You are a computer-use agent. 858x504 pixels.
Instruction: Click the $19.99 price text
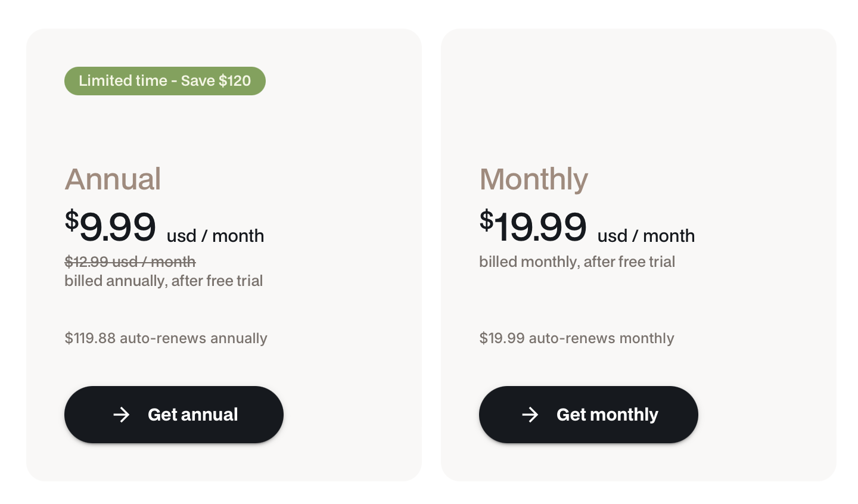[x=533, y=226]
